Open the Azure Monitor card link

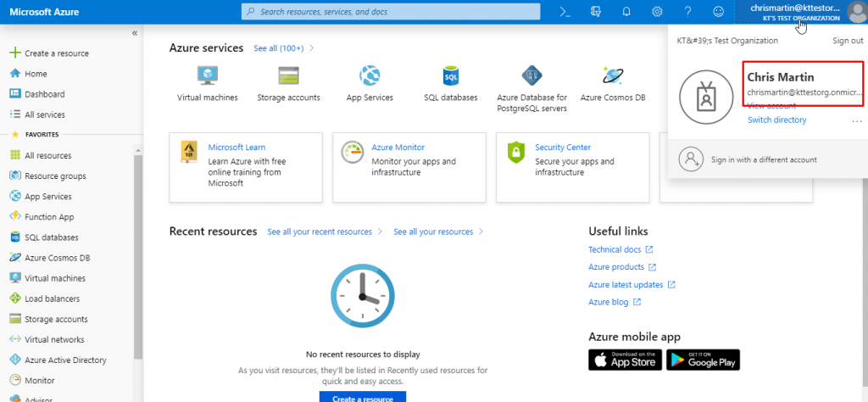pos(398,148)
